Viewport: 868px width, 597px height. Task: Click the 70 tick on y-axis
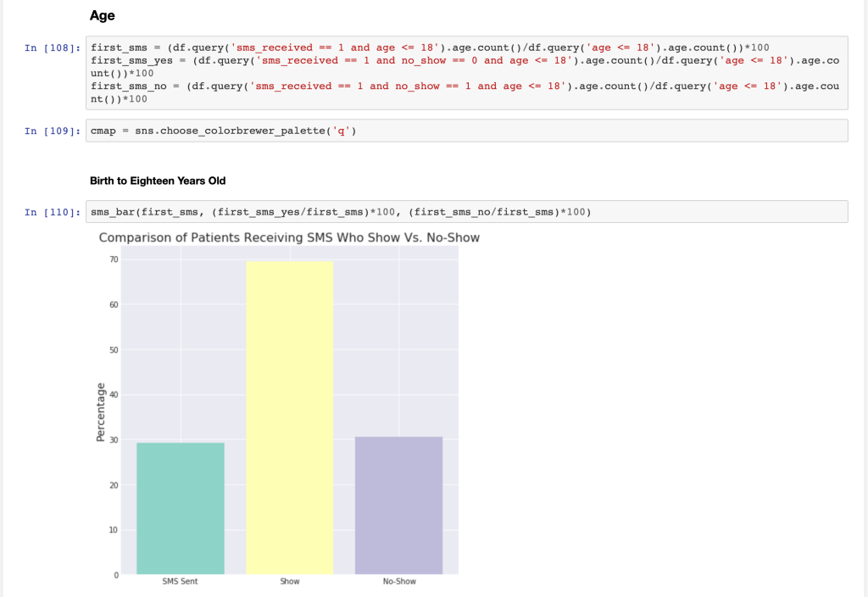pyautogui.click(x=114, y=259)
